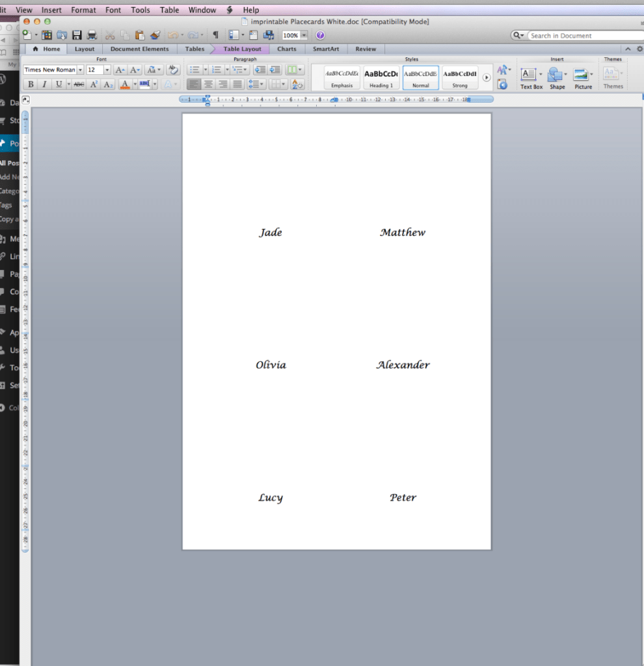Image resolution: width=644 pixels, height=666 pixels.
Task: Click the Sort A-Z icon
Action: [x=297, y=84]
